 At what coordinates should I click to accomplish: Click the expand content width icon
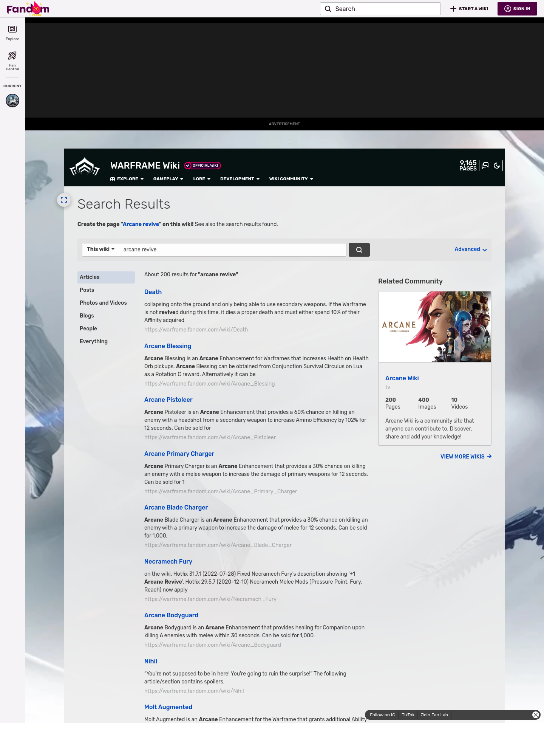click(64, 200)
